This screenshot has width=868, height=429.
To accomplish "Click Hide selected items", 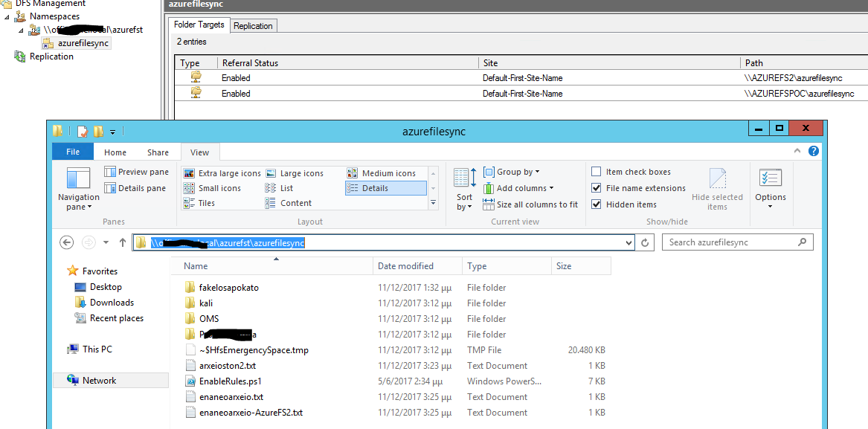I will pyautogui.click(x=716, y=187).
